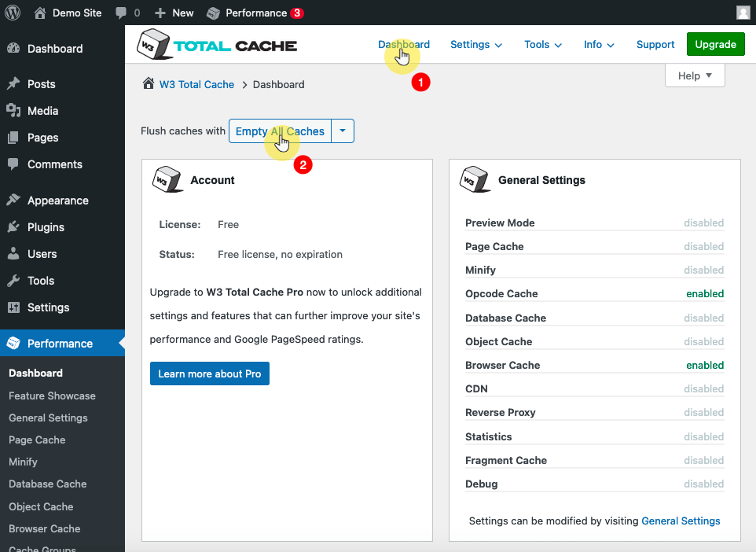Click the Fragment Cache row label

[506, 460]
